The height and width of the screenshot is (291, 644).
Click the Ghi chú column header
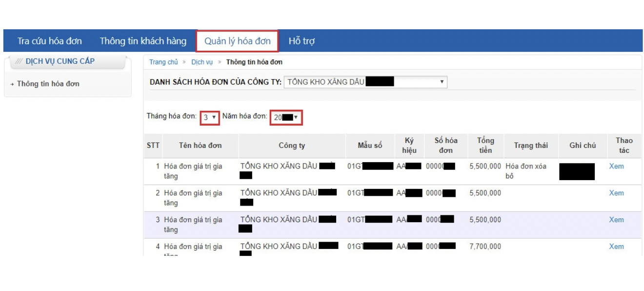[583, 145]
